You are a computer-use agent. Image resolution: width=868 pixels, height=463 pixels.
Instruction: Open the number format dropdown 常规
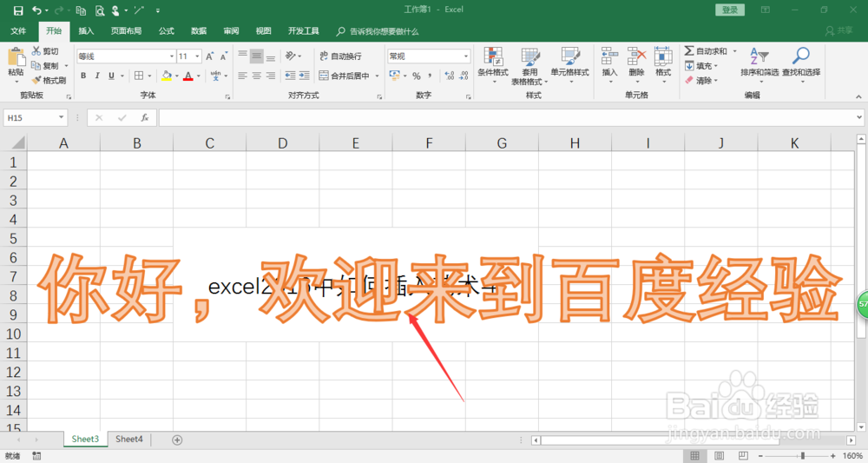pos(465,56)
